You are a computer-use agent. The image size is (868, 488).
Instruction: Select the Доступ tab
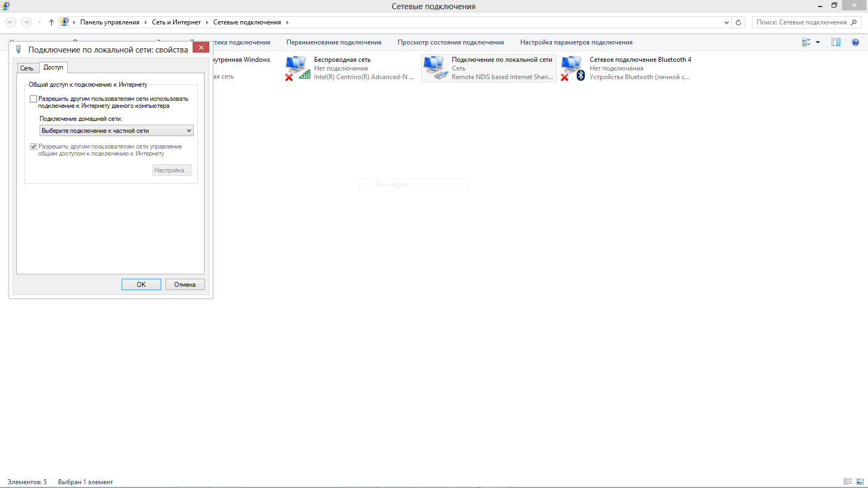click(53, 67)
